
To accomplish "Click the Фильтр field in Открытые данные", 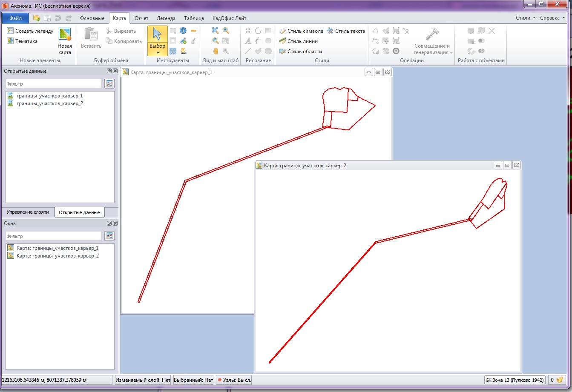I will point(53,84).
